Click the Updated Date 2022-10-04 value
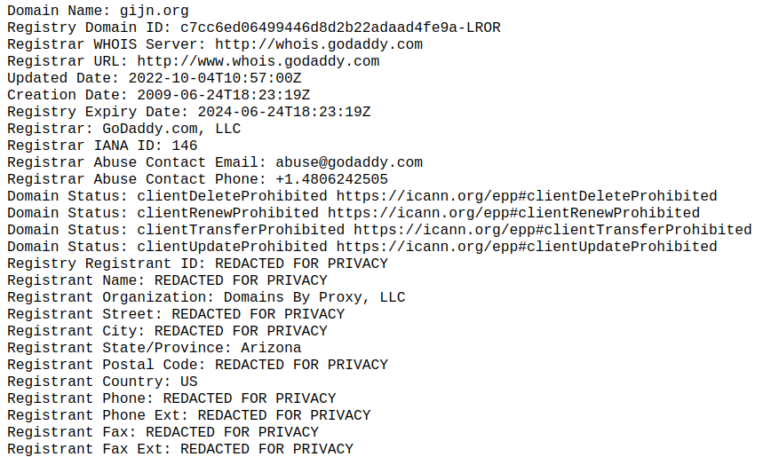 (x=215, y=78)
